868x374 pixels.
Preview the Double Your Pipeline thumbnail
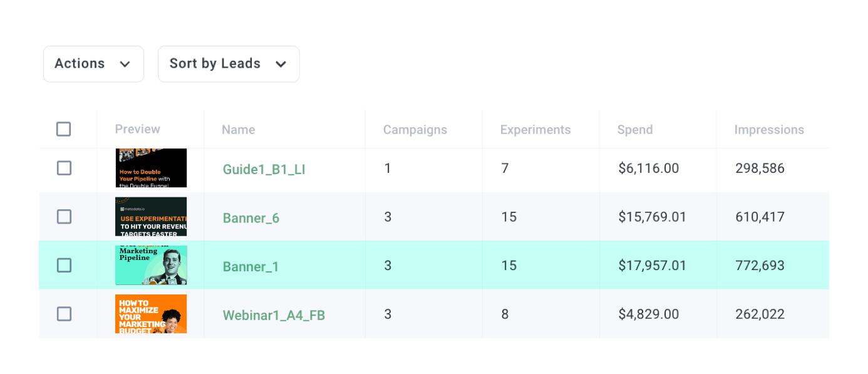tap(151, 168)
